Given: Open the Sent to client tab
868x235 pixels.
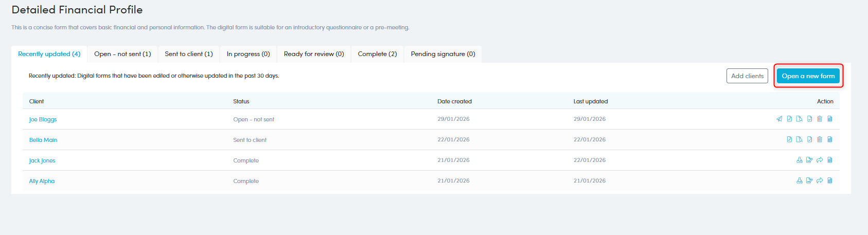Looking at the screenshot, I should 188,54.
